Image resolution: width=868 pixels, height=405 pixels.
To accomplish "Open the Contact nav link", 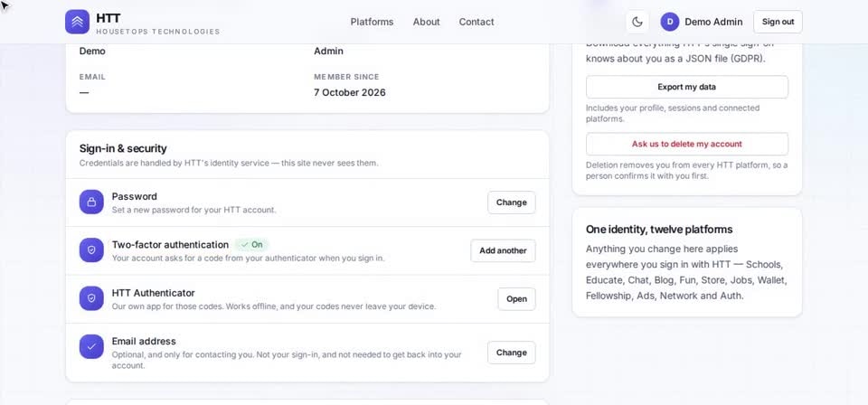I will tap(476, 22).
